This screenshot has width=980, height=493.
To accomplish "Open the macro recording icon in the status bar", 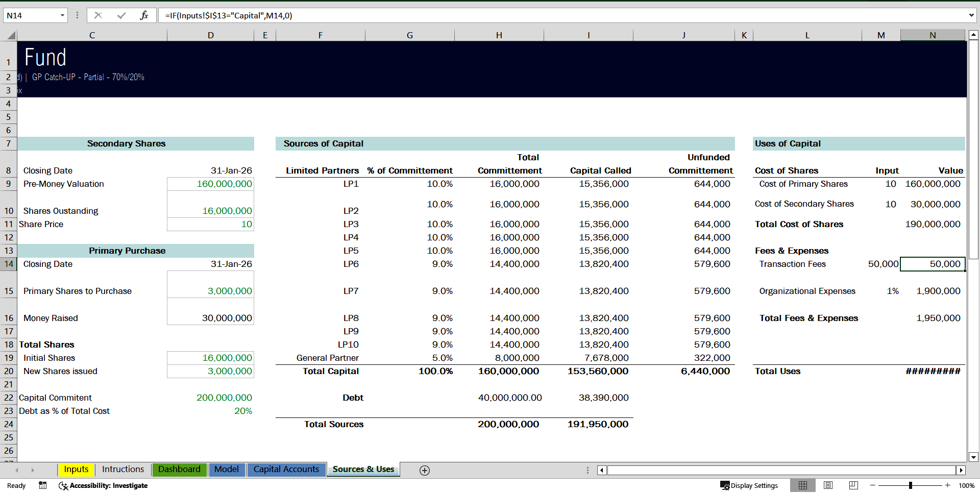I will (x=43, y=485).
